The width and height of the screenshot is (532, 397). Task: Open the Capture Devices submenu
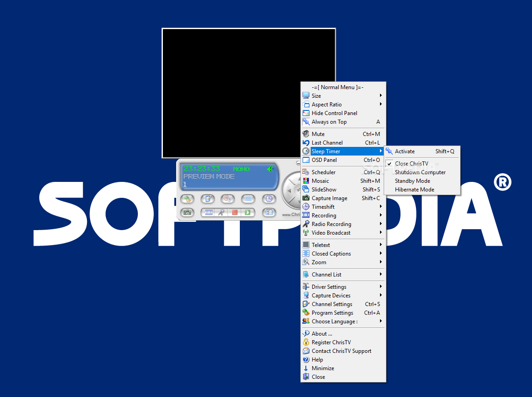343,296
